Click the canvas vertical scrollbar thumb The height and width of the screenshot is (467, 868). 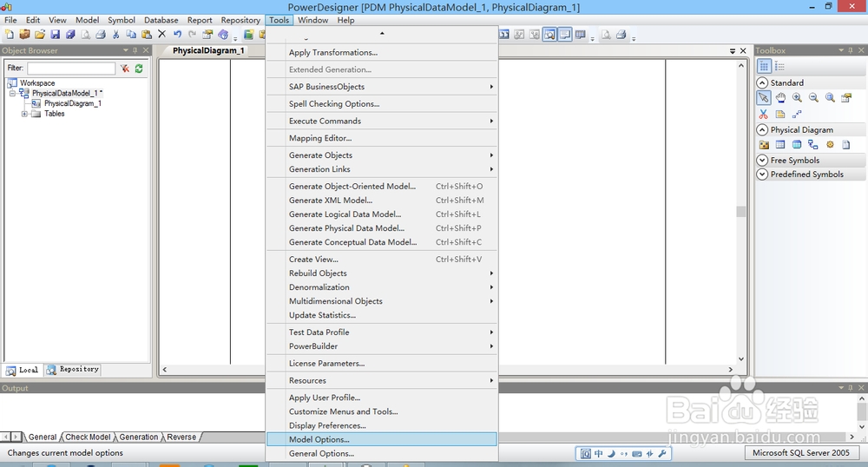pos(740,212)
